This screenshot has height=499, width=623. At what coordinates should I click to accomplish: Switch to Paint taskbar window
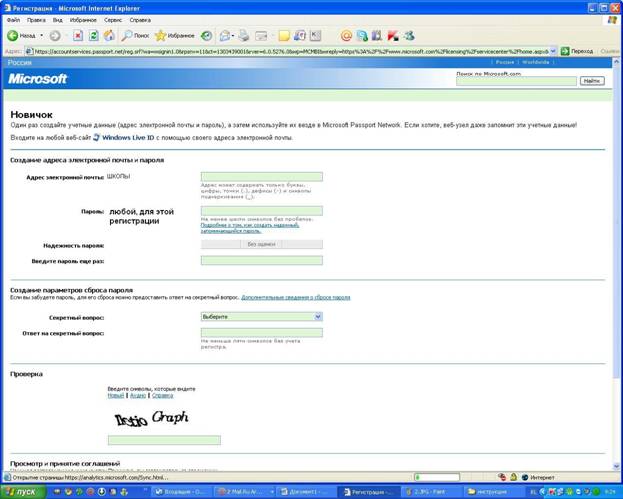coord(429,492)
